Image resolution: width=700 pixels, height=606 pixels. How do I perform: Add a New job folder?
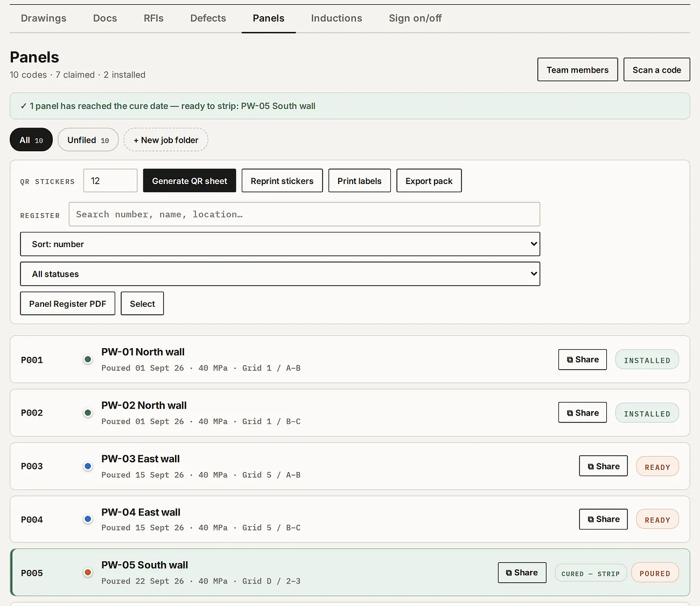166,140
